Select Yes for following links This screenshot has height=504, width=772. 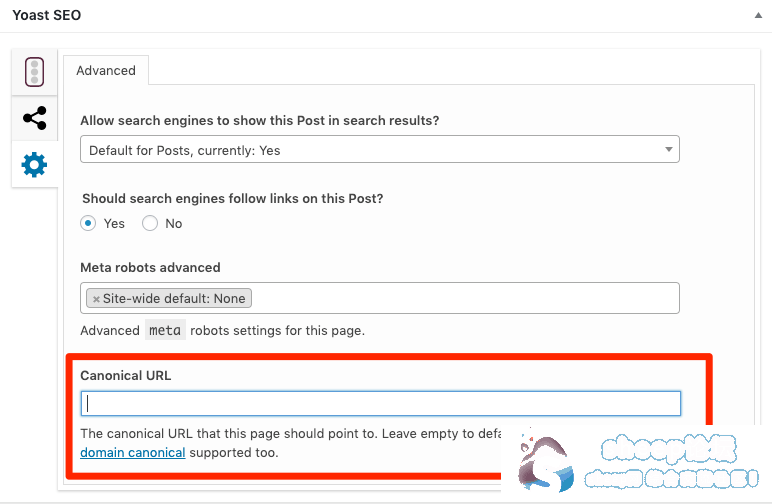pyautogui.click(x=88, y=223)
